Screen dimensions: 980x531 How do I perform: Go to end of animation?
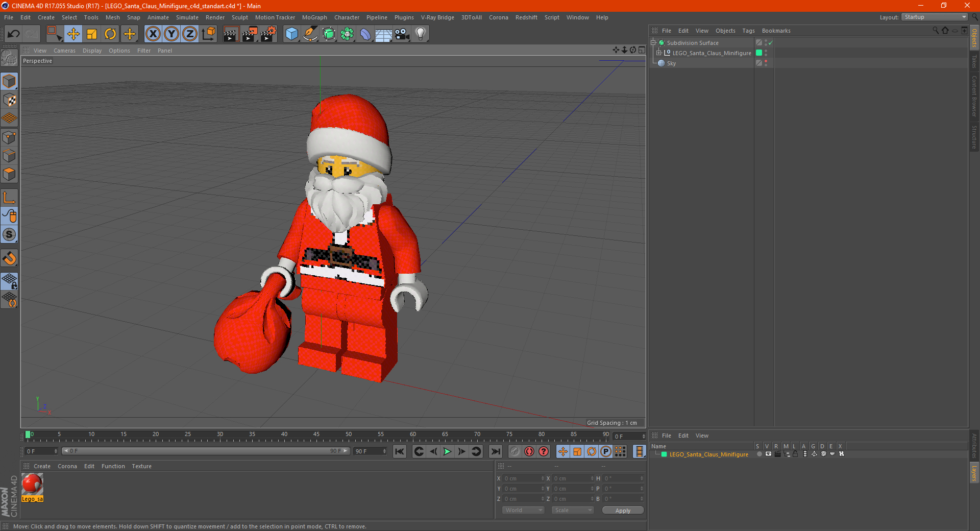click(x=495, y=451)
